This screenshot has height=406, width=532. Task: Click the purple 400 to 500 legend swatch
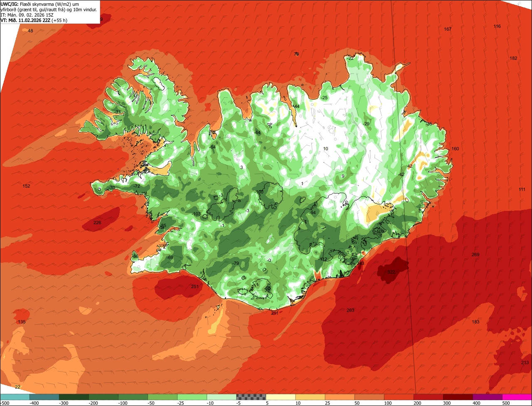(487, 397)
